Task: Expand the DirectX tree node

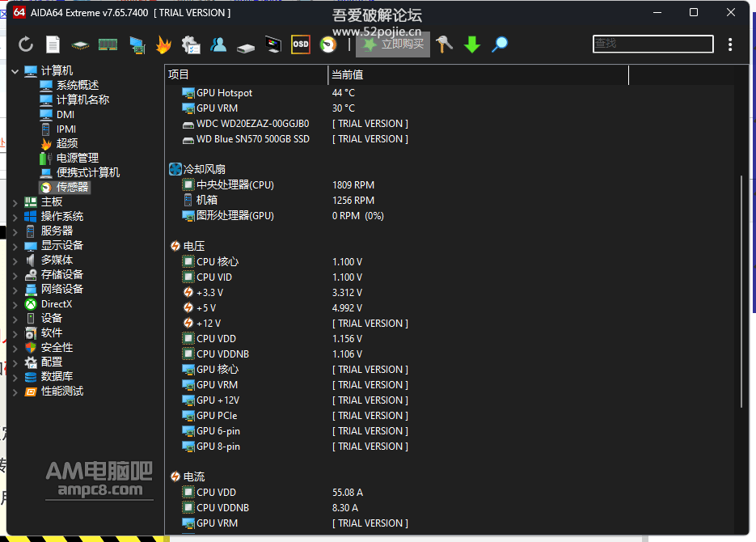Action: coord(15,305)
